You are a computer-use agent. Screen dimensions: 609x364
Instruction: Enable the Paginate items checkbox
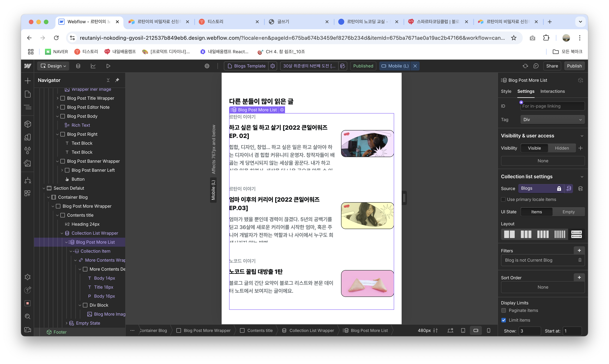(x=504, y=311)
